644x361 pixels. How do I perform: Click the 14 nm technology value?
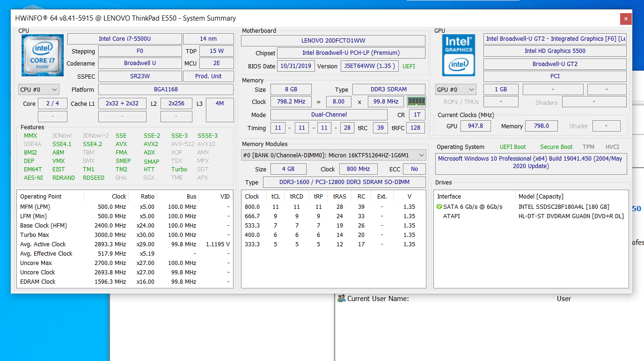coord(208,39)
